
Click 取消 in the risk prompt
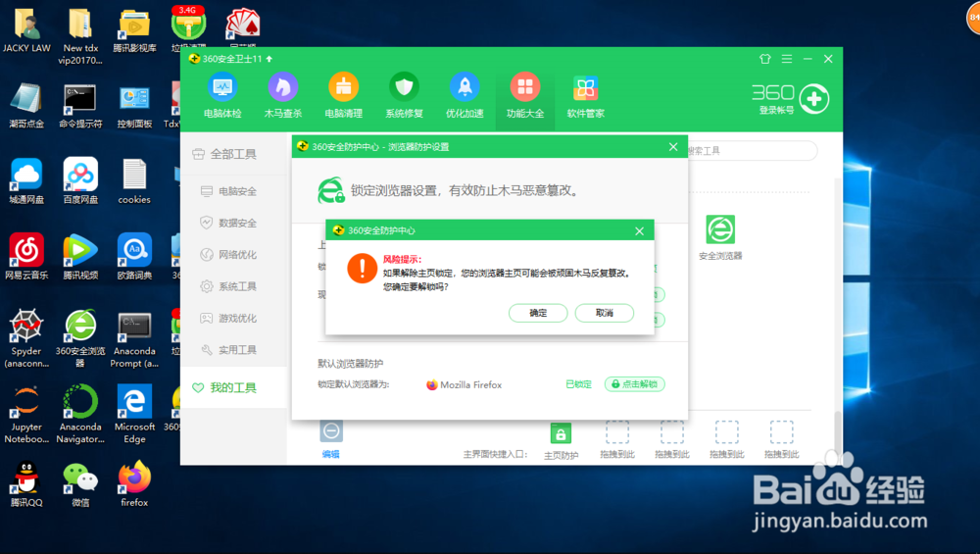pos(605,313)
